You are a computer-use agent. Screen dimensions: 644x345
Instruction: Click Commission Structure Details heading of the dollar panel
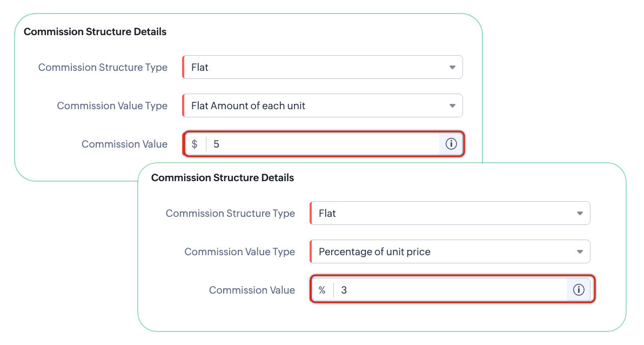coord(95,32)
